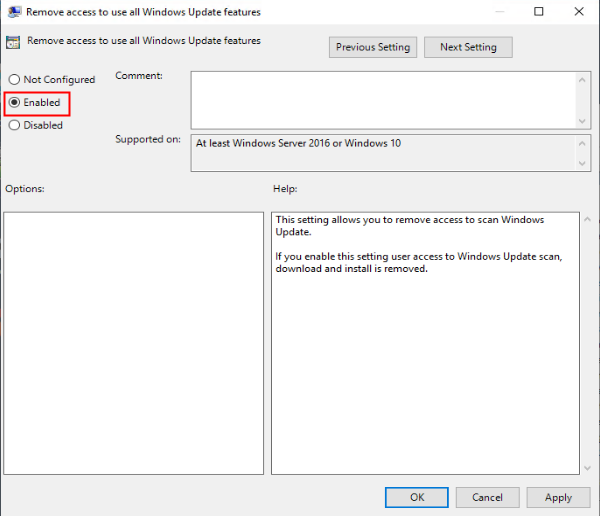600x516 pixels.
Task: Minimize the policy dialog window
Action: point(499,11)
